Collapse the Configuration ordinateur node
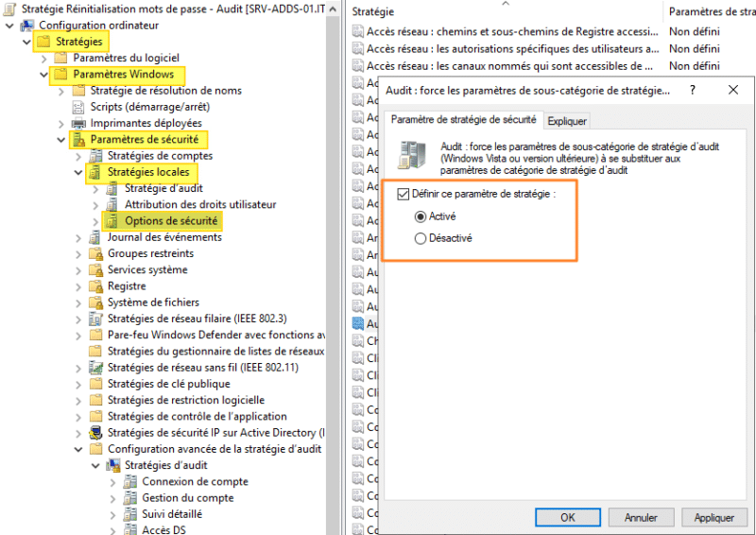 point(9,26)
